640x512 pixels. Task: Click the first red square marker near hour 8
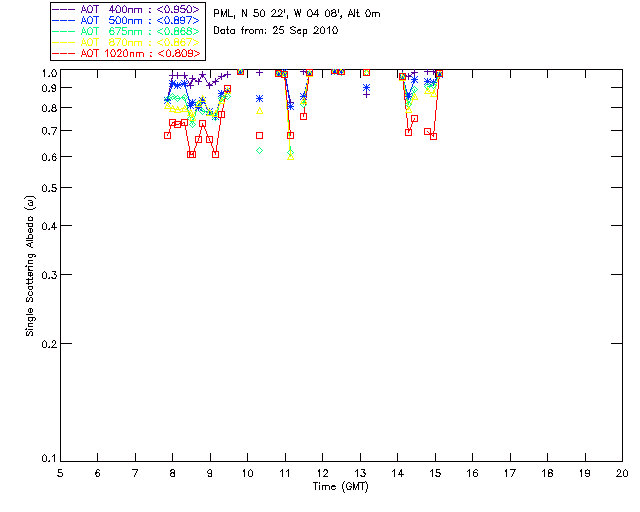coord(167,136)
